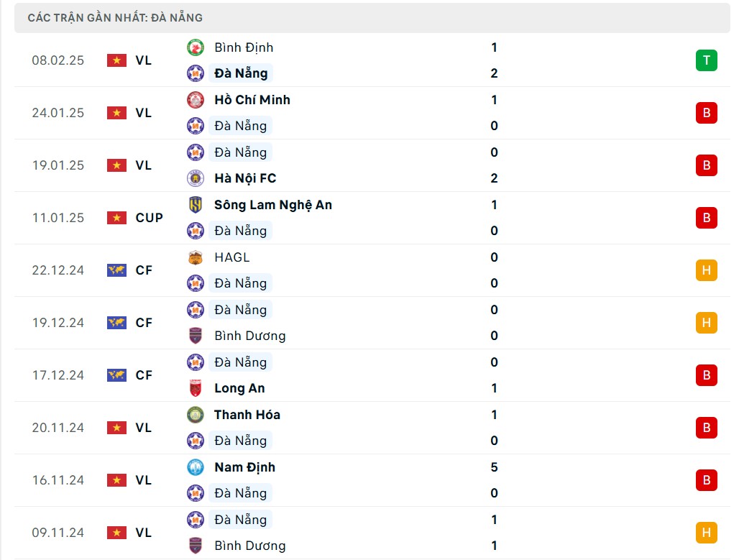Click the Sông Lam Nghệ An crest
Screen dimensions: 739x560
tap(195, 205)
